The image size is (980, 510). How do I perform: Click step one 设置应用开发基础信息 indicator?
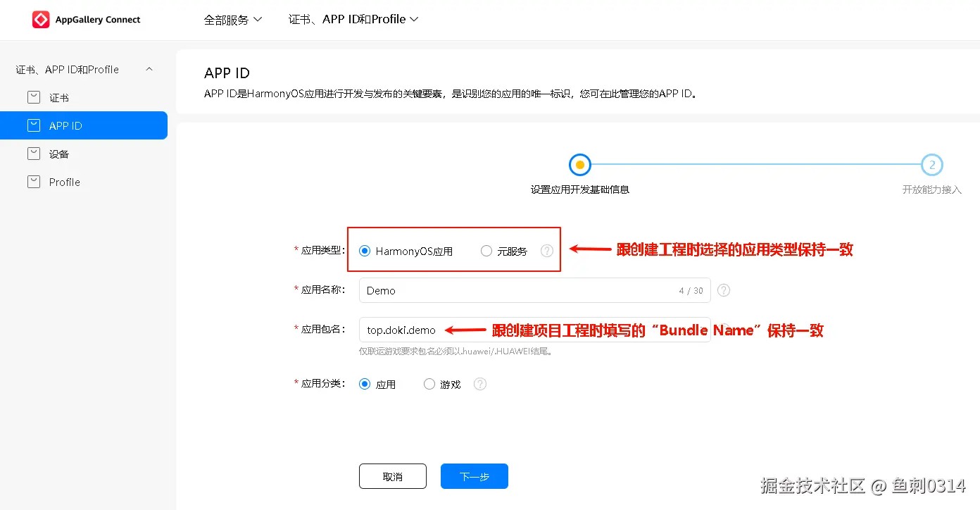(x=580, y=165)
